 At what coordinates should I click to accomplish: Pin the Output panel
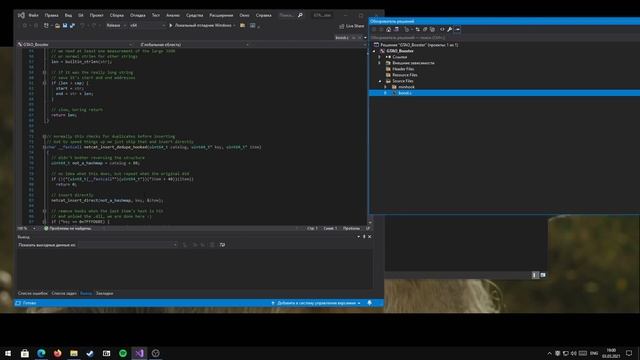point(364,237)
